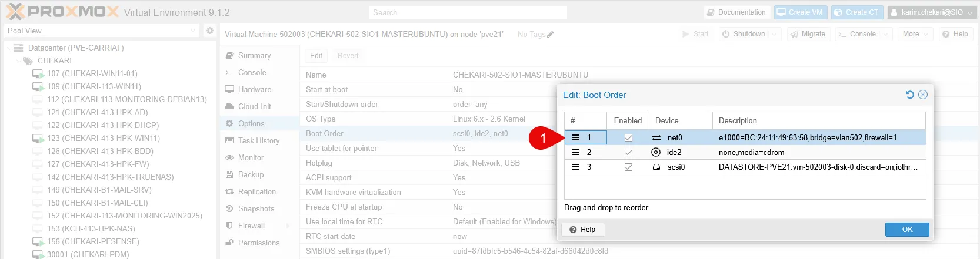Viewport: 980px width, 259px height.
Task: Click the Create VM button
Action: pos(801,12)
